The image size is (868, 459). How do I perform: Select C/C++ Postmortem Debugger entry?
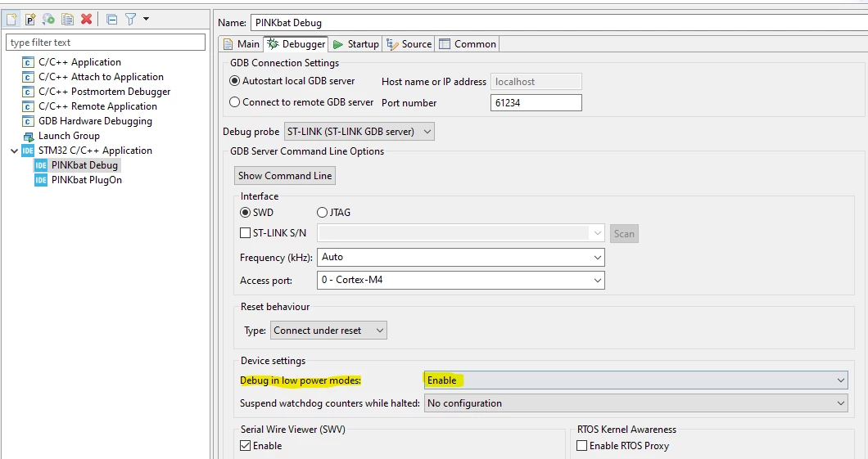[x=105, y=92]
